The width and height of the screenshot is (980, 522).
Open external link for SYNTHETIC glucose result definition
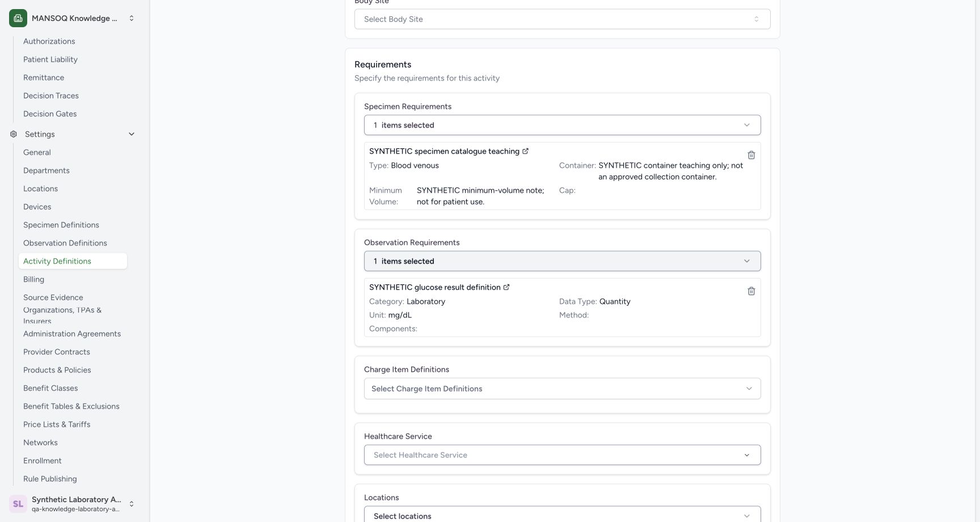pyautogui.click(x=506, y=287)
